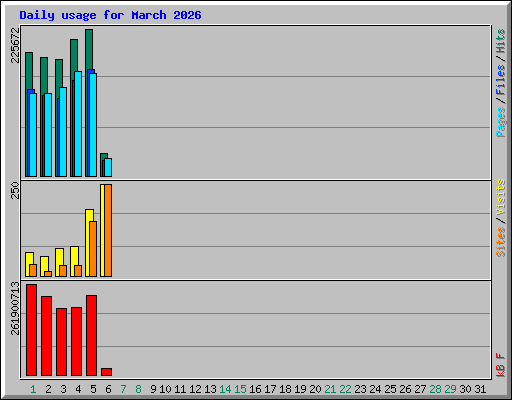Click day 30 on the x-axis

[x=465, y=389]
